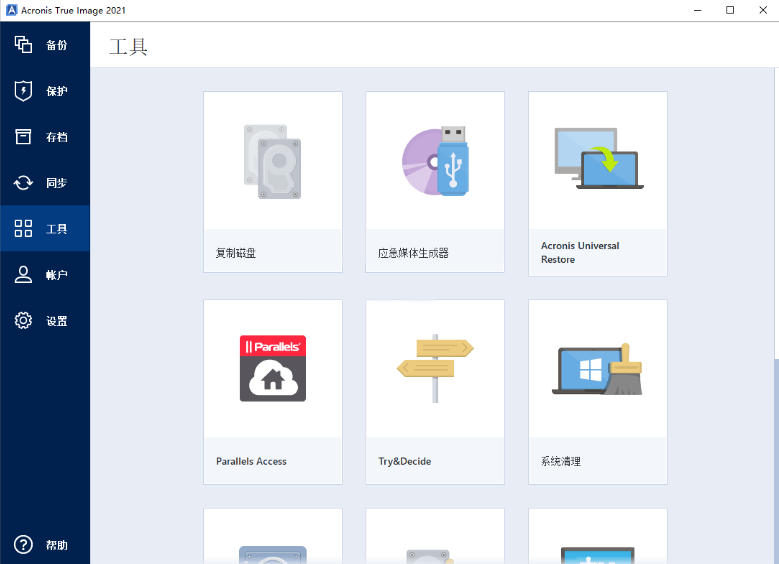Open the Acronis Universal Restore label
Image resolution: width=779 pixels, height=564 pixels.
coord(580,252)
